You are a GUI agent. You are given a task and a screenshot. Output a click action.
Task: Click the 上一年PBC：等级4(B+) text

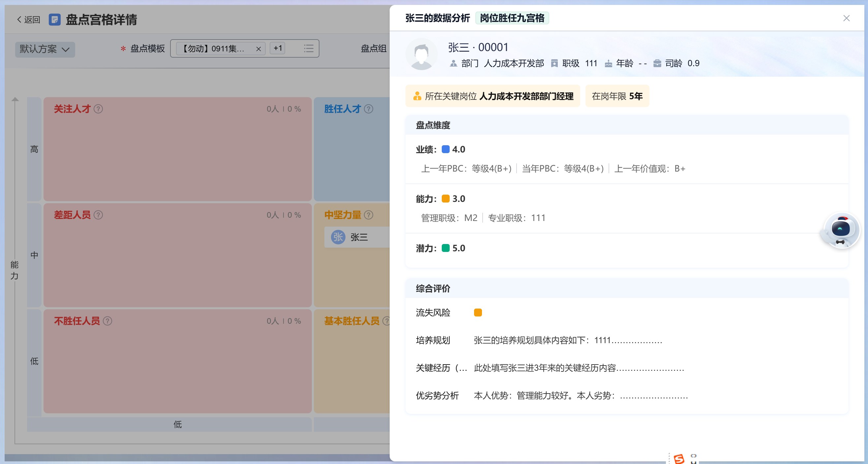point(466,169)
